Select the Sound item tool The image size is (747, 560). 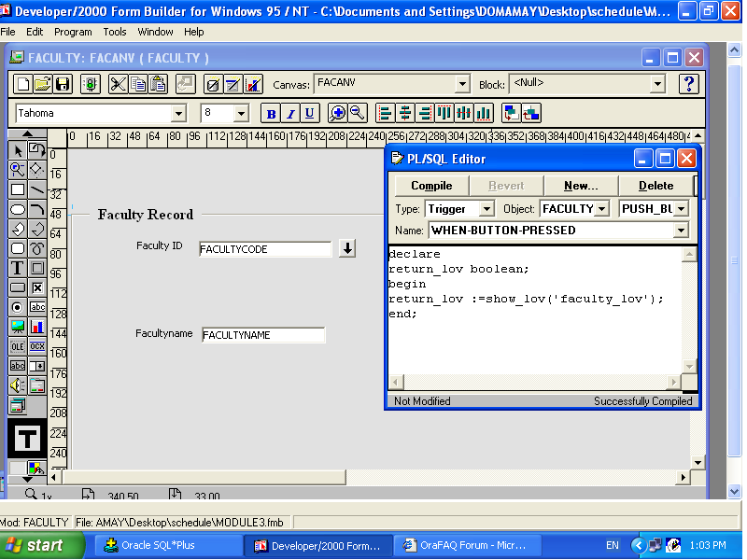(x=17, y=385)
